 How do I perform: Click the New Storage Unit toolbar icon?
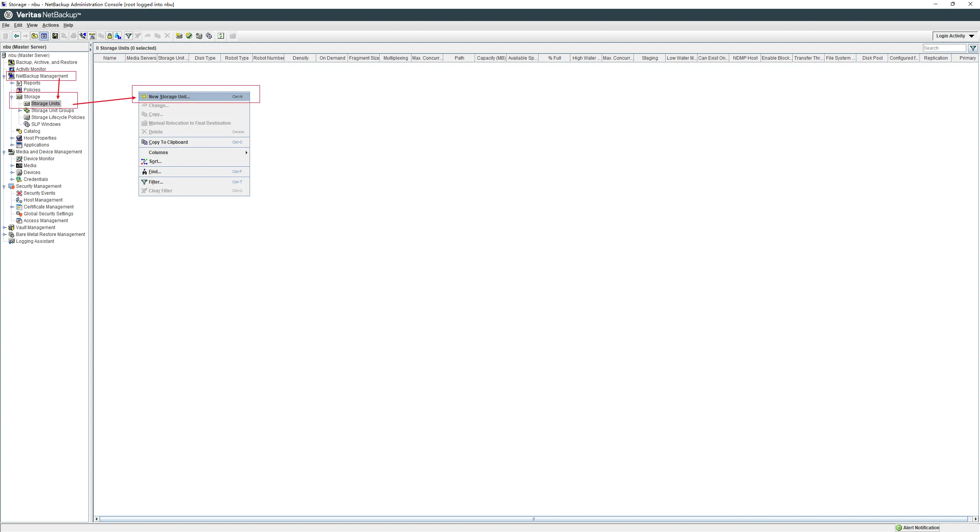pos(179,36)
